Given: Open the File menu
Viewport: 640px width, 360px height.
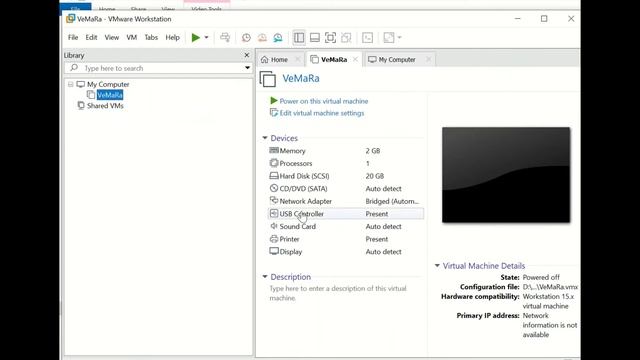Looking at the screenshot, I should point(73,38).
